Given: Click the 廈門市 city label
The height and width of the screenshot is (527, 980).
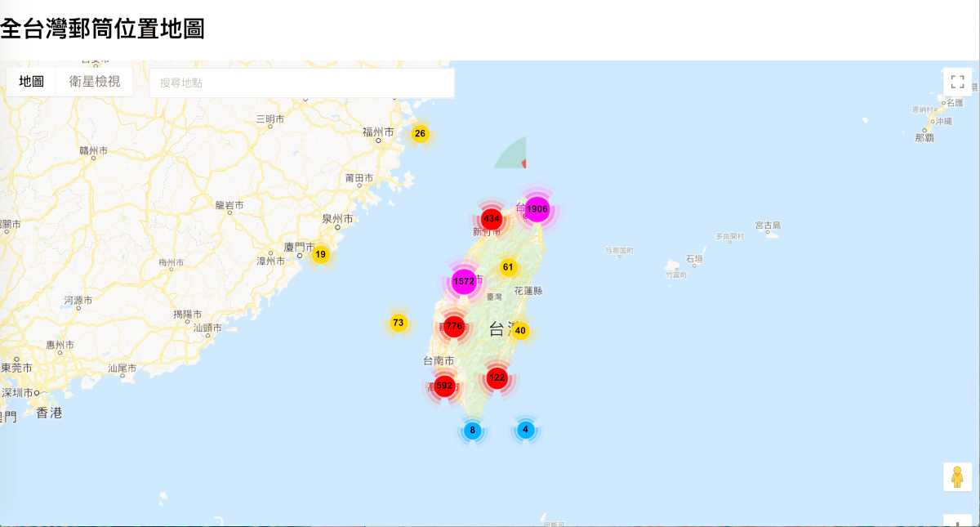Looking at the screenshot, I should 299,247.
